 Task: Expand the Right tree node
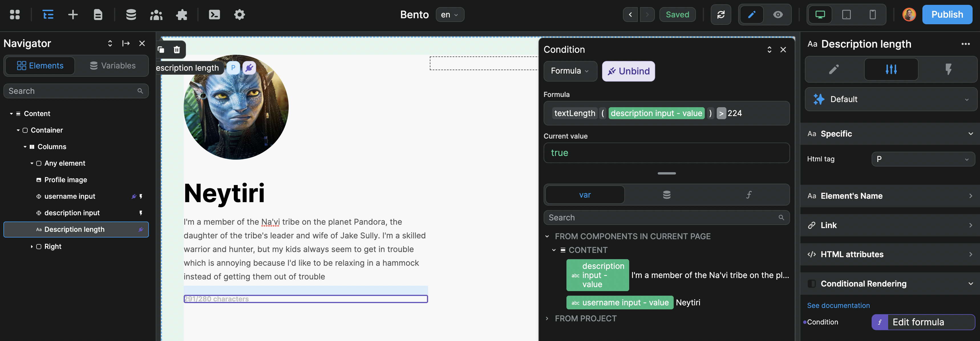[32, 246]
